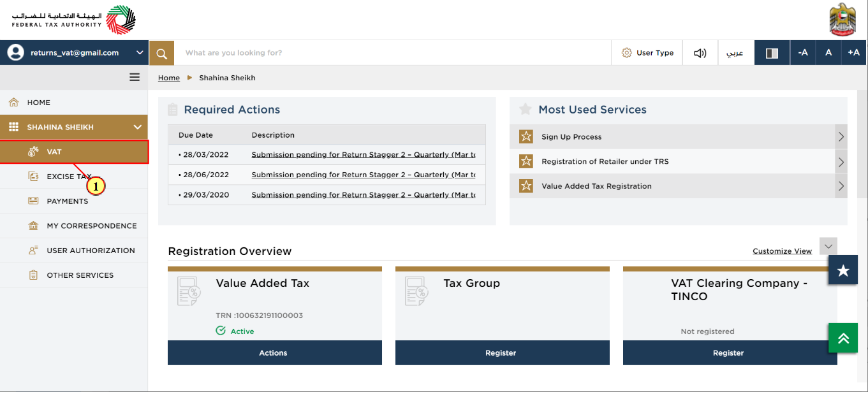
Task: Open Registration of Retailer under TRS
Action: [x=605, y=162]
